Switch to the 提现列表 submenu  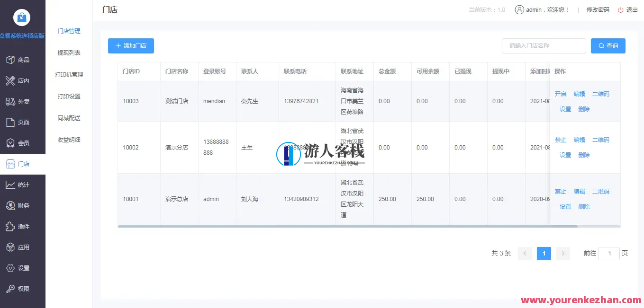[69, 53]
